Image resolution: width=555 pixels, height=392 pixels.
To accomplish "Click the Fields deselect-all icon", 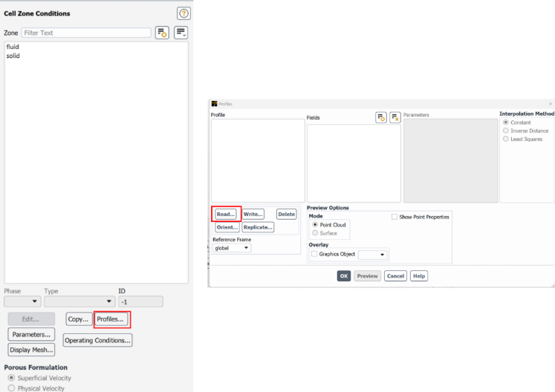I will click(395, 117).
